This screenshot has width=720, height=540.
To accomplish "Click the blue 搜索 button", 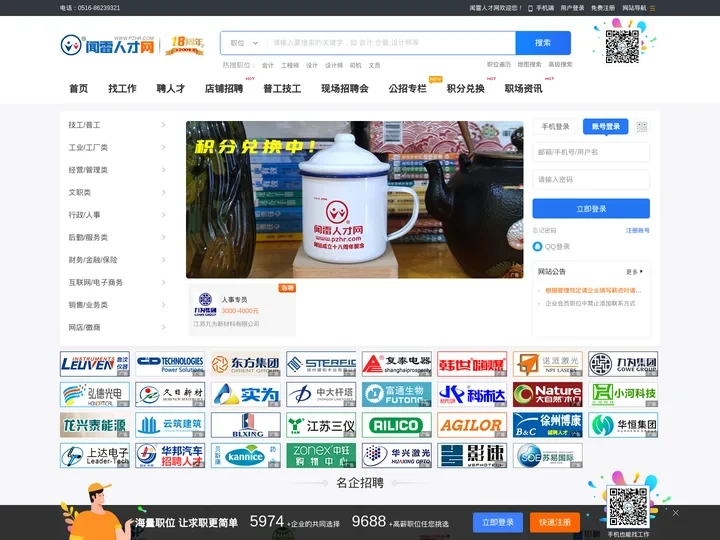I will click(543, 43).
